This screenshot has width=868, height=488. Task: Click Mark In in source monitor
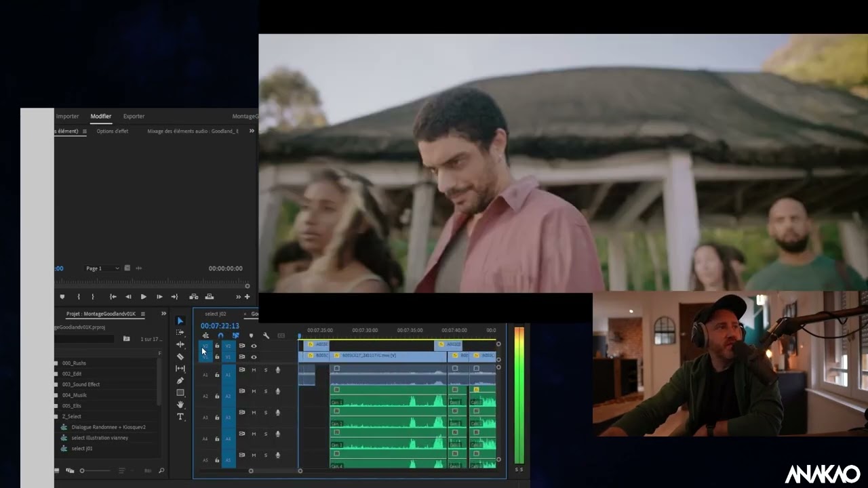79,296
